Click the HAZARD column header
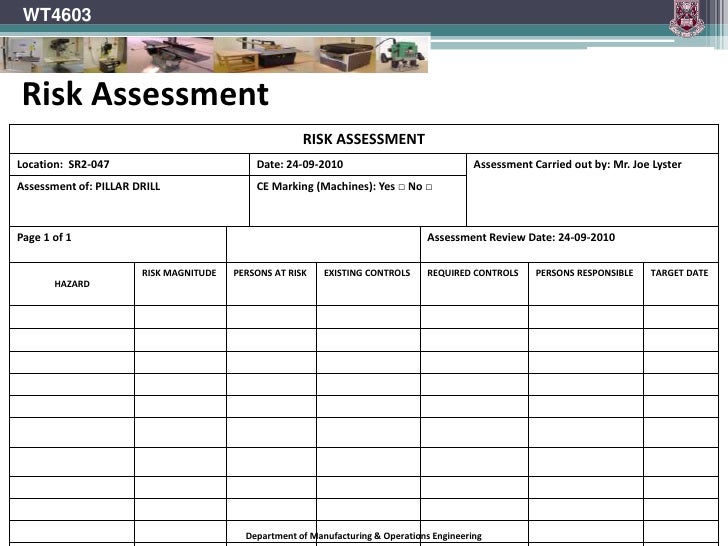728x546 pixels. [x=72, y=284]
